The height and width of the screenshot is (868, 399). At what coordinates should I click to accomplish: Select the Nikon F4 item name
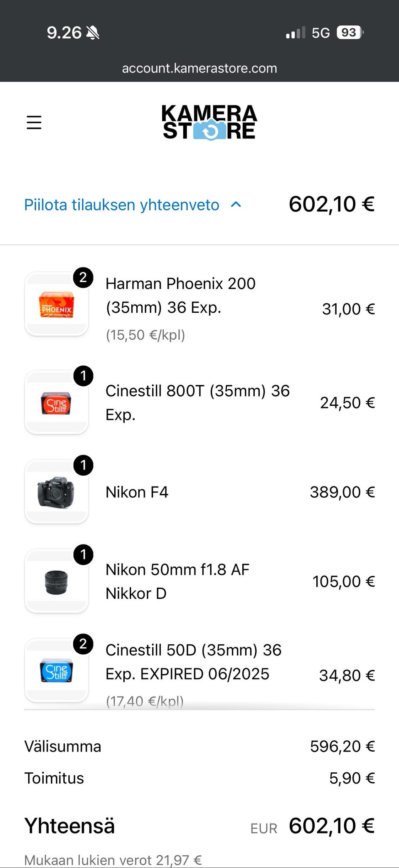tap(137, 492)
